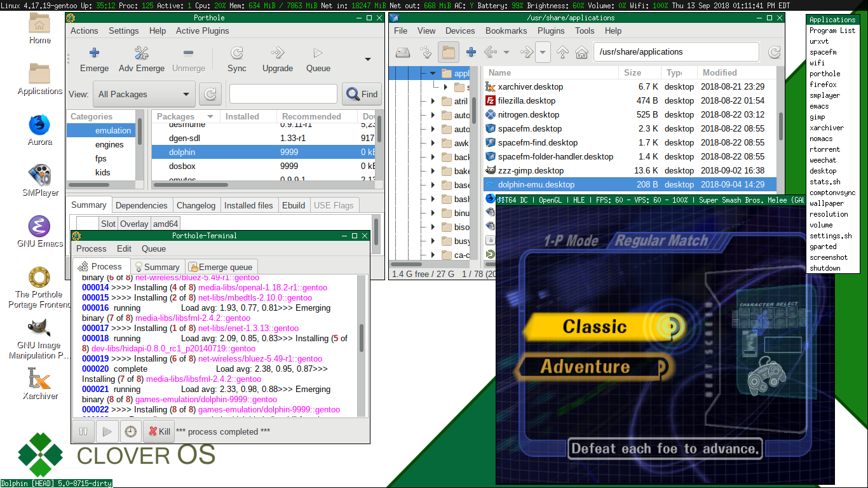Image resolution: width=868 pixels, height=488 pixels.
Task: Open the Porthole Portage Frontend desktop icon
Action: [40, 277]
